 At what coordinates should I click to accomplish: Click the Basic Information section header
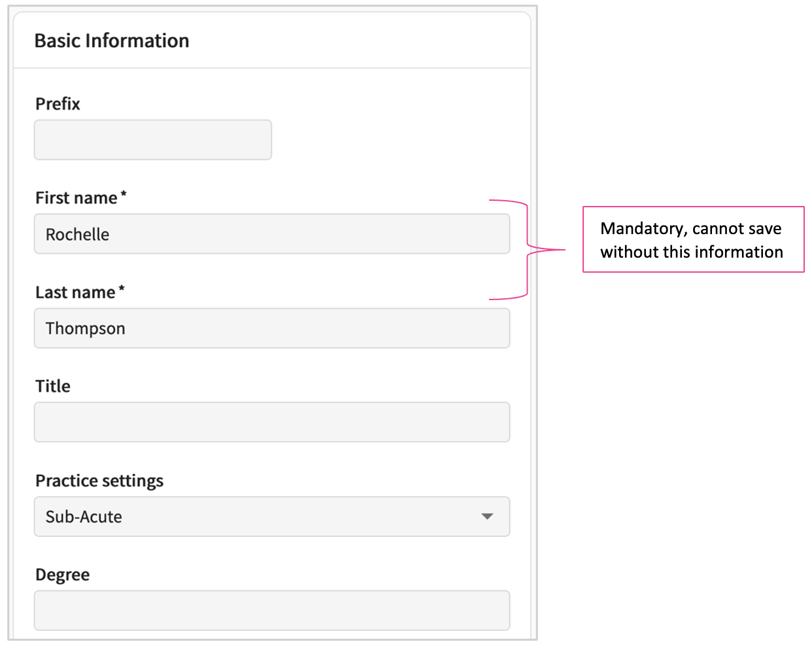[x=112, y=41]
